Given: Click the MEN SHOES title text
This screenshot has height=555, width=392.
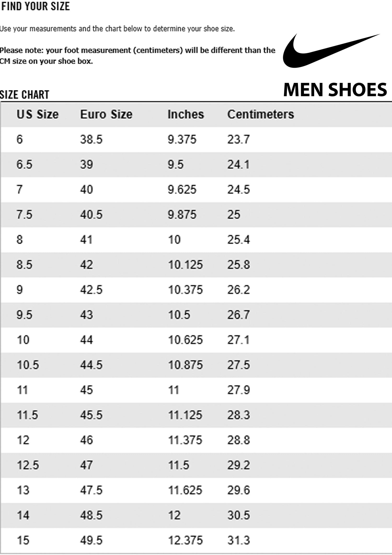Looking at the screenshot, I should tap(335, 90).
